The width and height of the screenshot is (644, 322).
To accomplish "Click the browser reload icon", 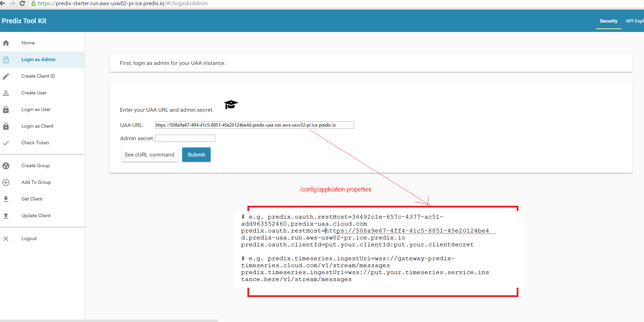I will [x=23, y=3].
